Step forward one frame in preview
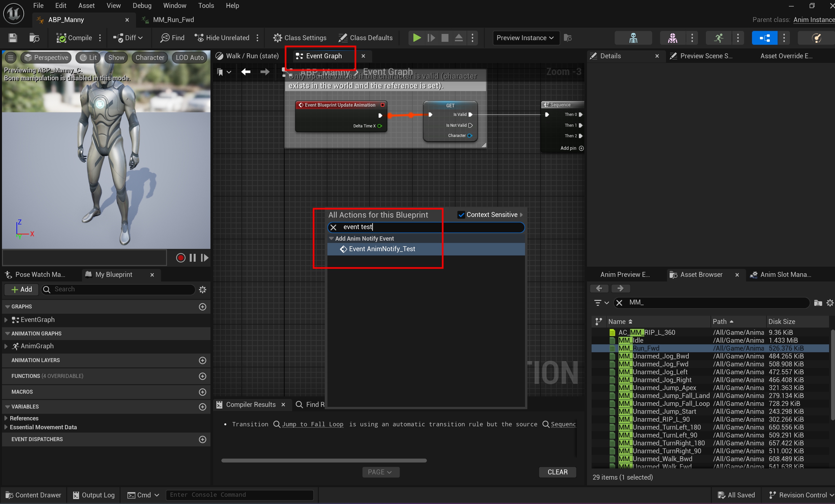 coord(204,258)
